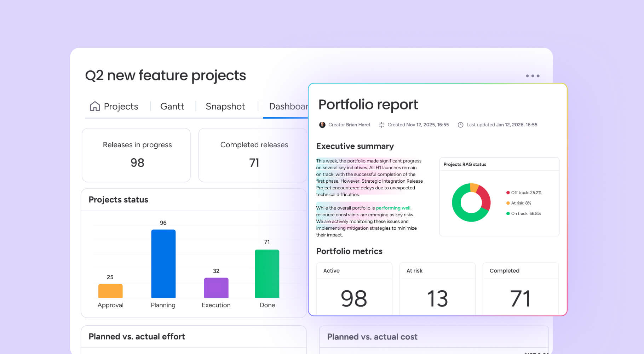Click the 'Portfolio report' heading
The height and width of the screenshot is (354, 644).
click(x=368, y=105)
